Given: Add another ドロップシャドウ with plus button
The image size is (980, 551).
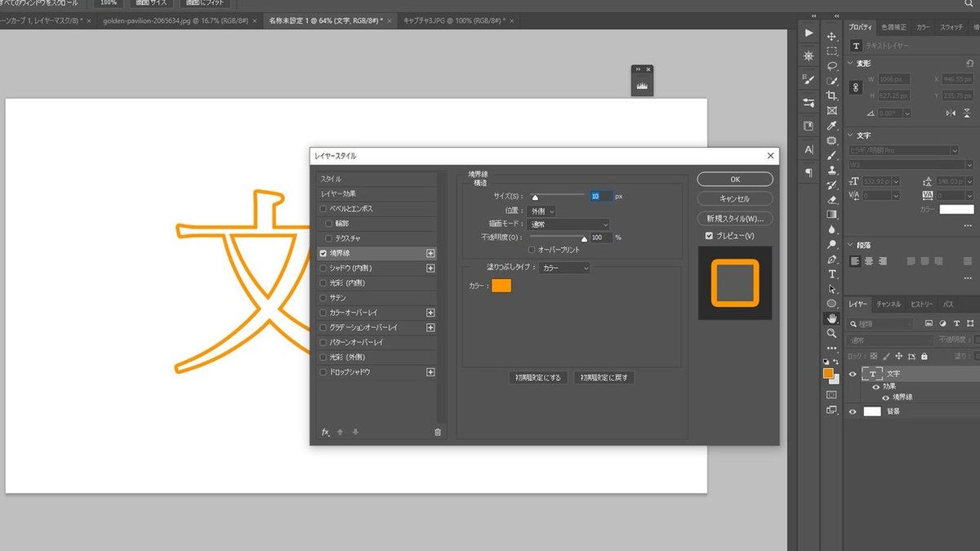Looking at the screenshot, I should 430,372.
